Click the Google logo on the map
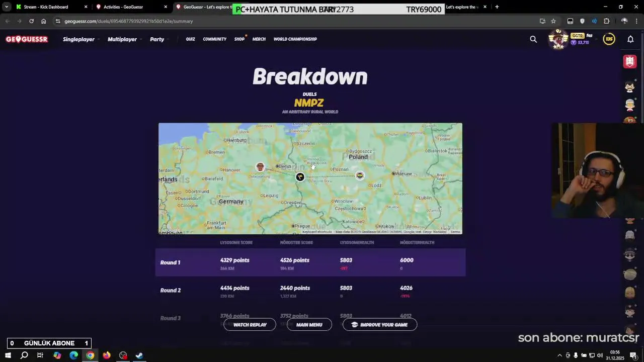Viewport: 644px width, 362px height. coord(171,230)
